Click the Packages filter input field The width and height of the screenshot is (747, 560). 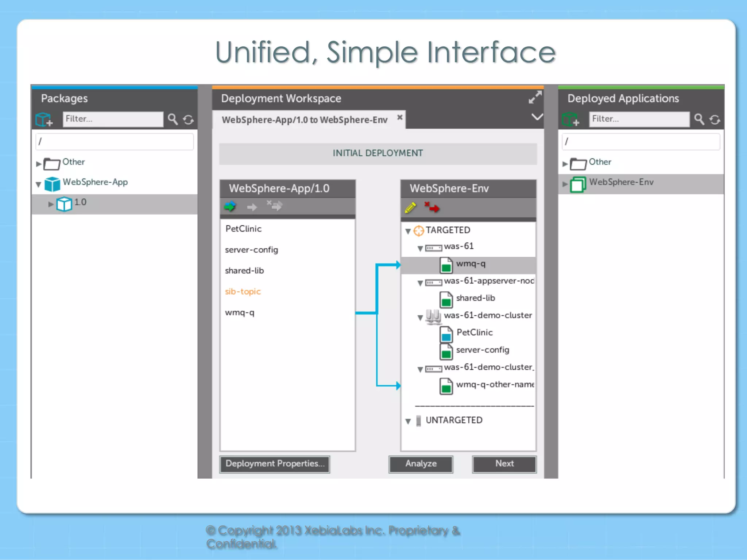(113, 119)
